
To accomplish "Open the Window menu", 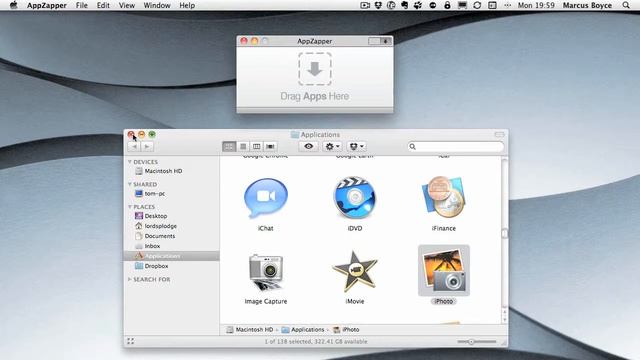I will 157,5.
